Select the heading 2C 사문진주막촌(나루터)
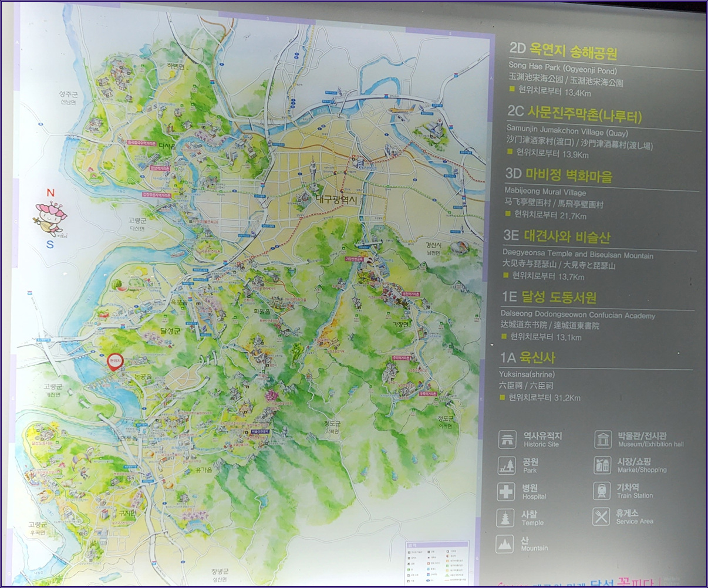 pyautogui.click(x=575, y=114)
